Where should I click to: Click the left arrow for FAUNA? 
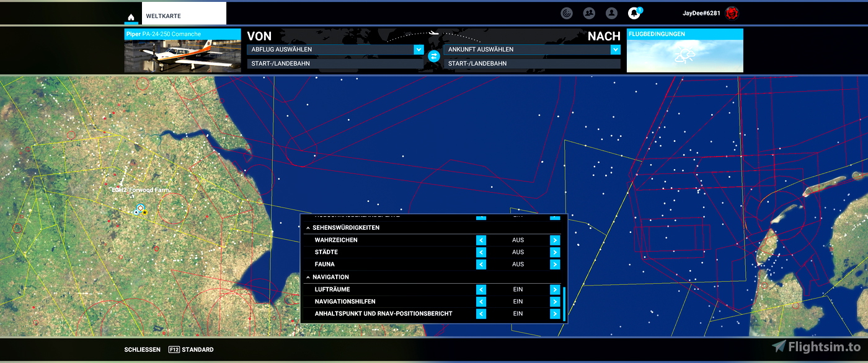pyautogui.click(x=481, y=265)
